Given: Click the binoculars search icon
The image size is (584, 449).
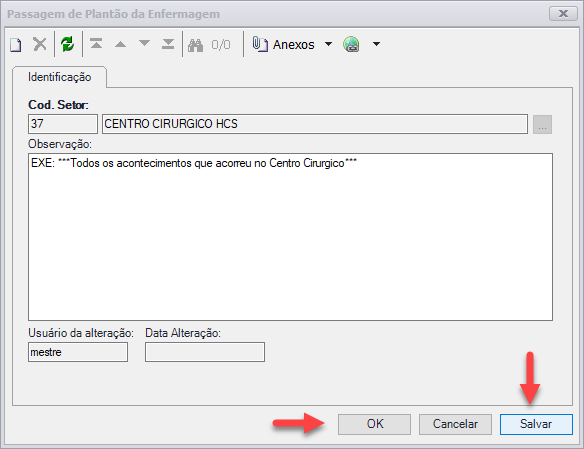Looking at the screenshot, I should pyautogui.click(x=196, y=45).
